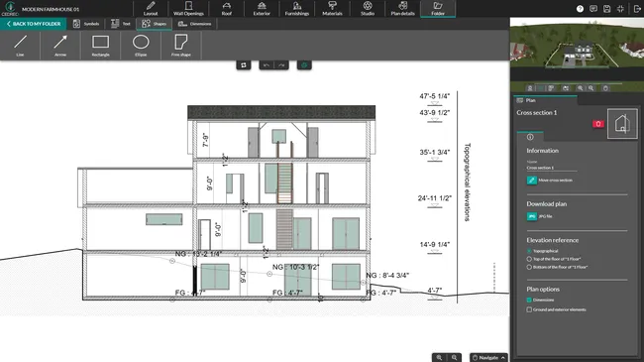Switch to the Shapes tab
Screen dimensions: 644x362
154,24
